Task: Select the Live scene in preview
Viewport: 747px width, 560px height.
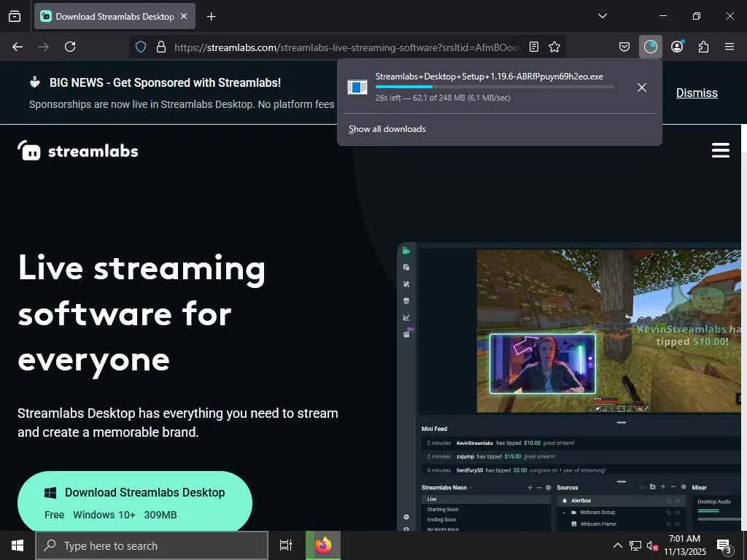Action: coord(486,499)
